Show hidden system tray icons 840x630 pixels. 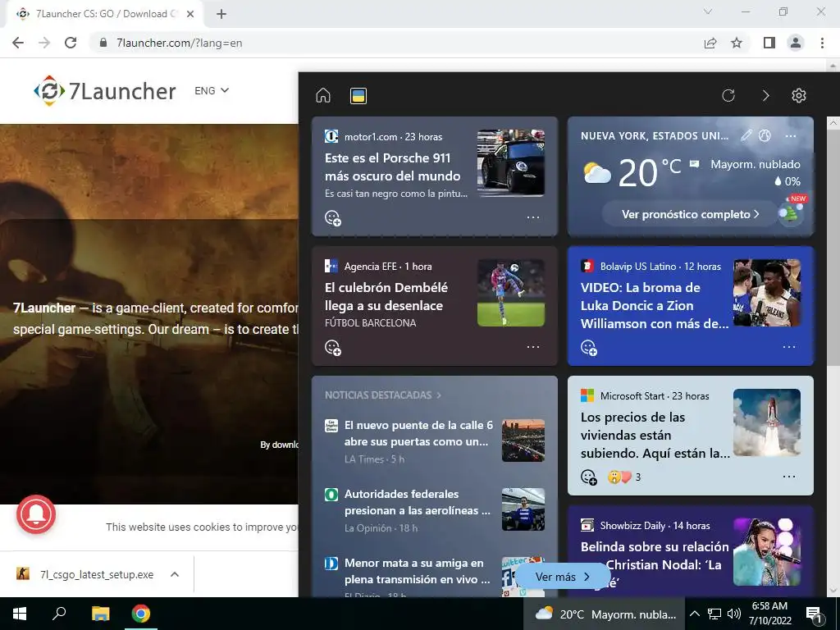coord(694,614)
